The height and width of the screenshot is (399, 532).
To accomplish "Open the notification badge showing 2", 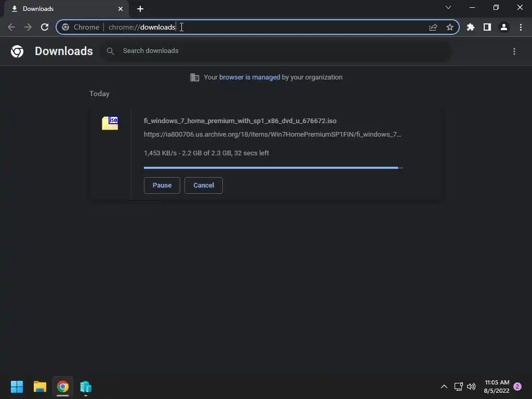I will [517, 387].
